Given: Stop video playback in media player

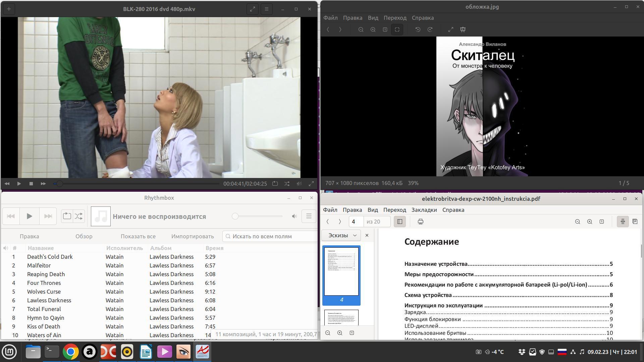Looking at the screenshot, I should 31,184.
